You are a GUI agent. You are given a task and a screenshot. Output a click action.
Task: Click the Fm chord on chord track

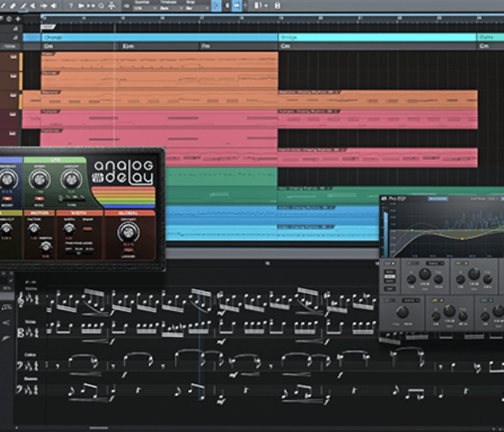point(205,47)
